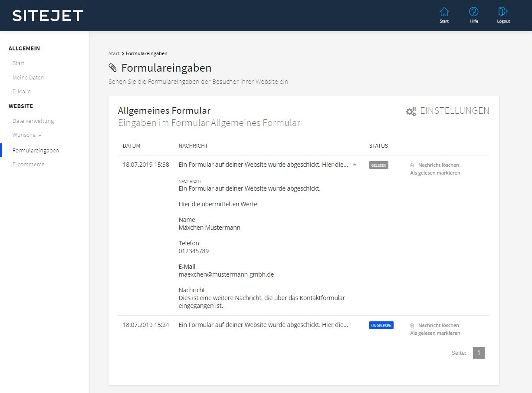Click the UNGELESEN status badge
This screenshot has width=532, height=393.
tap(381, 325)
